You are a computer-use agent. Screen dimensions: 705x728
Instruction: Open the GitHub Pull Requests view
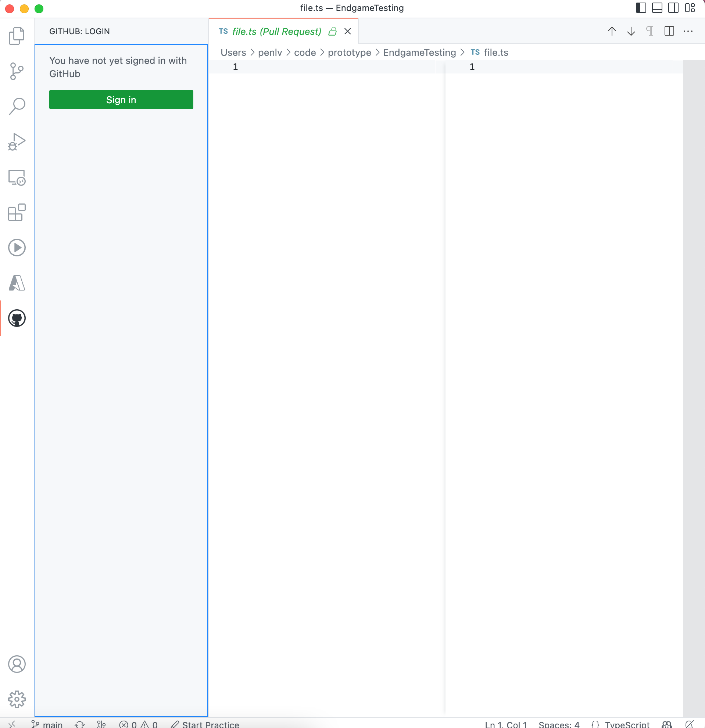coord(17,318)
